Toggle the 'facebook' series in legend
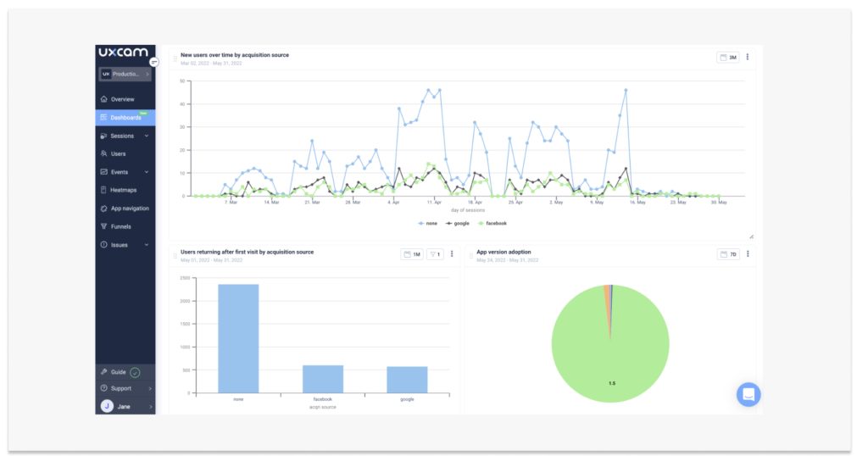This screenshot has height=456, width=868. pos(492,223)
